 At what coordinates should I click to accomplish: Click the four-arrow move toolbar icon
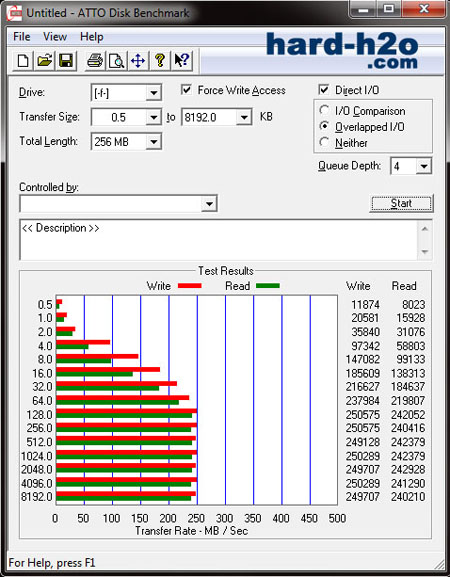pyautogui.click(x=138, y=61)
